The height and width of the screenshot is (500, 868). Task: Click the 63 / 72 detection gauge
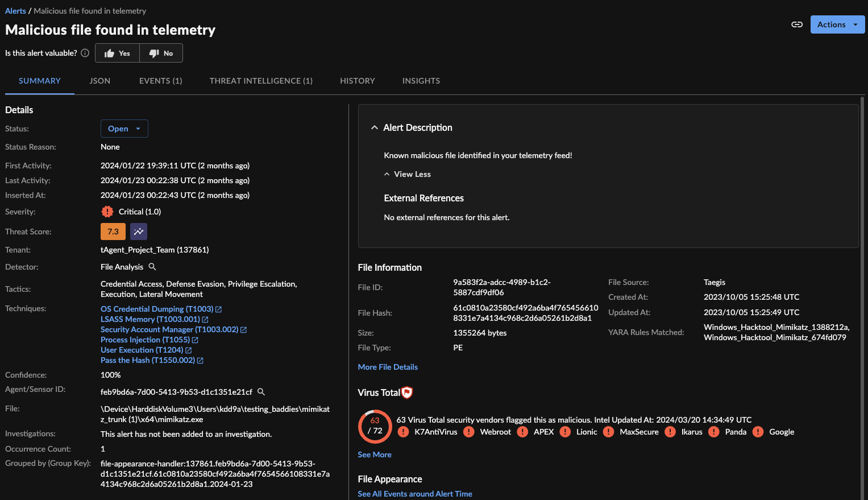pos(375,426)
